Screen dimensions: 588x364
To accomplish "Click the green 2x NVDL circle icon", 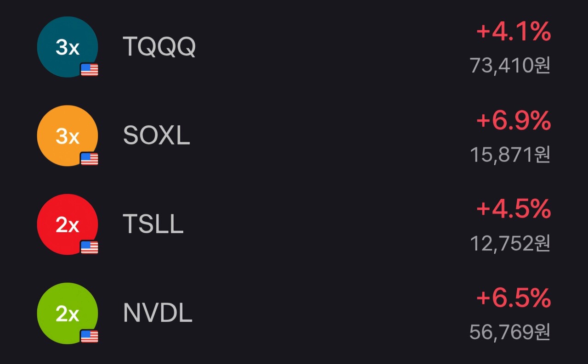I will click(67, 313).
